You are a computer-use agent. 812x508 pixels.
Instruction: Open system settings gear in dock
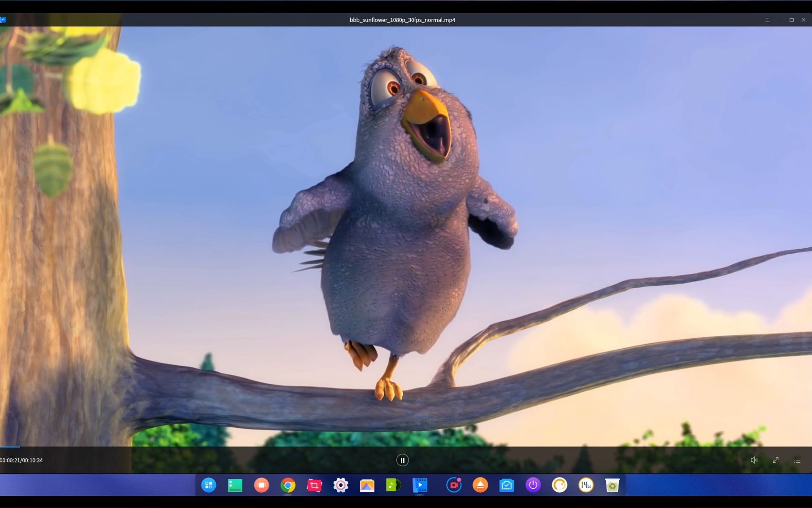coord(341,485)
